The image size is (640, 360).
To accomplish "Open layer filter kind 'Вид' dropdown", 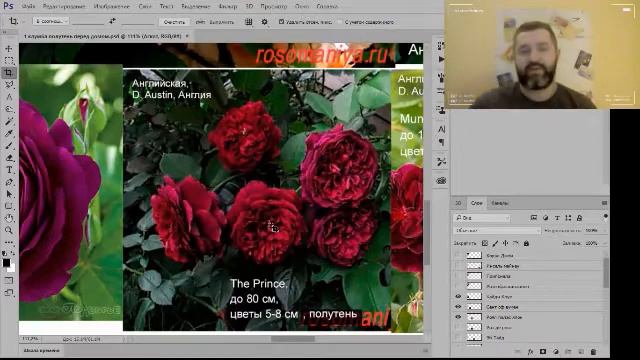I will tap(482, 218).
